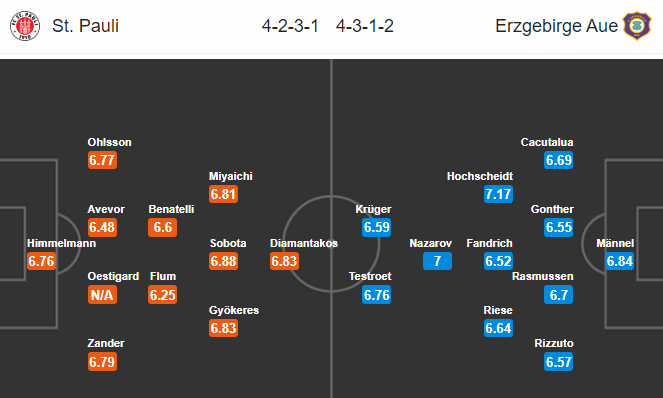This screenshot has height=398, width=663.
Task: Click the Erzgebirge Aue club crest
Action: [637, 26]
